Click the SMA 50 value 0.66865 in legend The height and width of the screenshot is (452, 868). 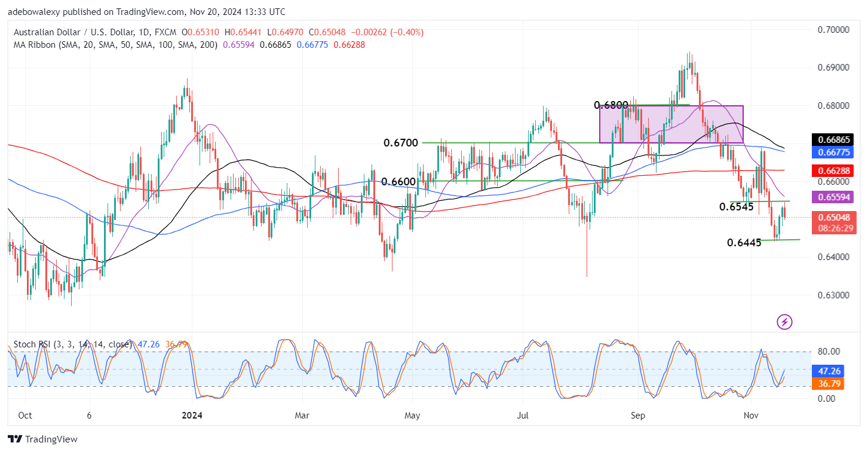point(275,45)
